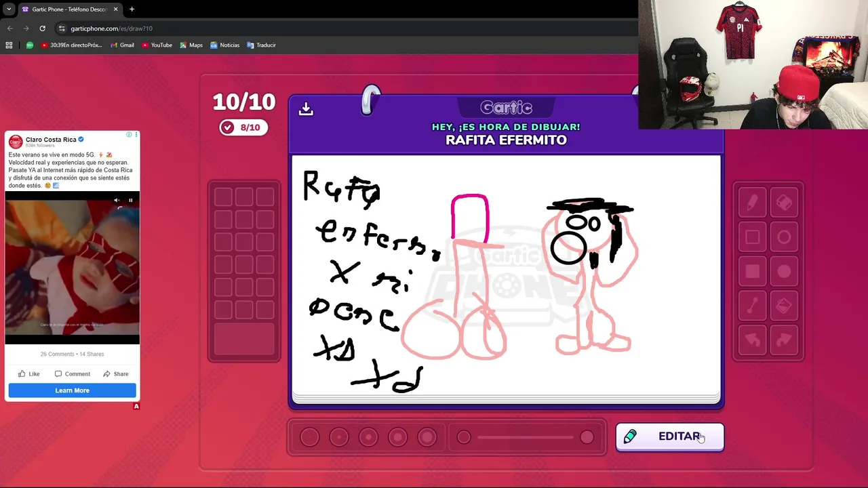This screenshot has width=868, height=488.
Task: Adjust the opacity slider track
Action: point(526,437)
